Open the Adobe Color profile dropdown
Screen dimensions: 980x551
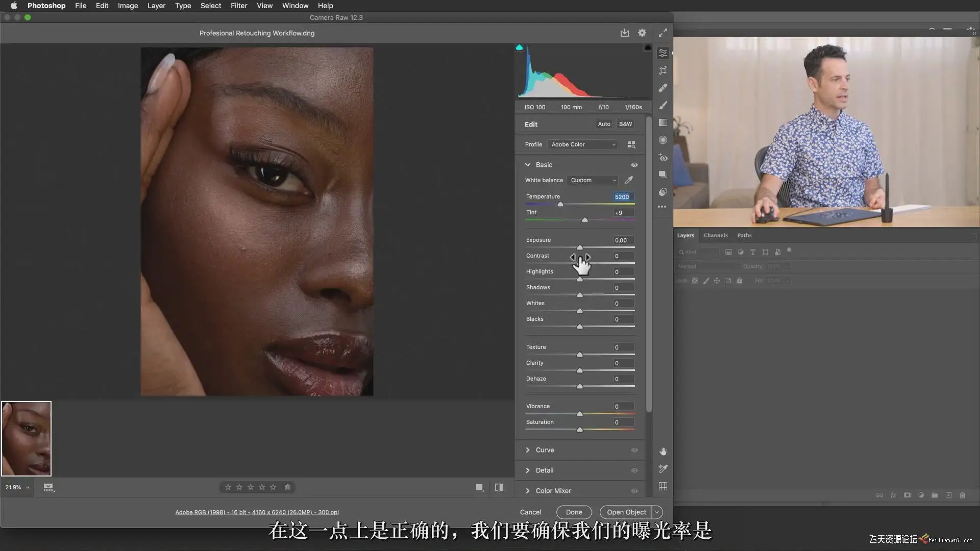pos(582,144)
